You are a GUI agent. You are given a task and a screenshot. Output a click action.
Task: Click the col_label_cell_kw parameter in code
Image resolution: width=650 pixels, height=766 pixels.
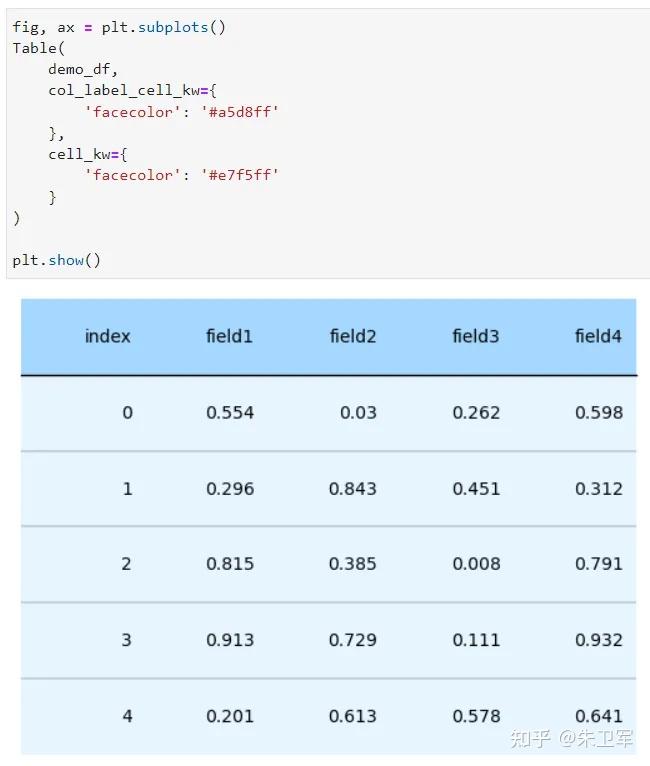pyautogui.click(x=124, y=90)
